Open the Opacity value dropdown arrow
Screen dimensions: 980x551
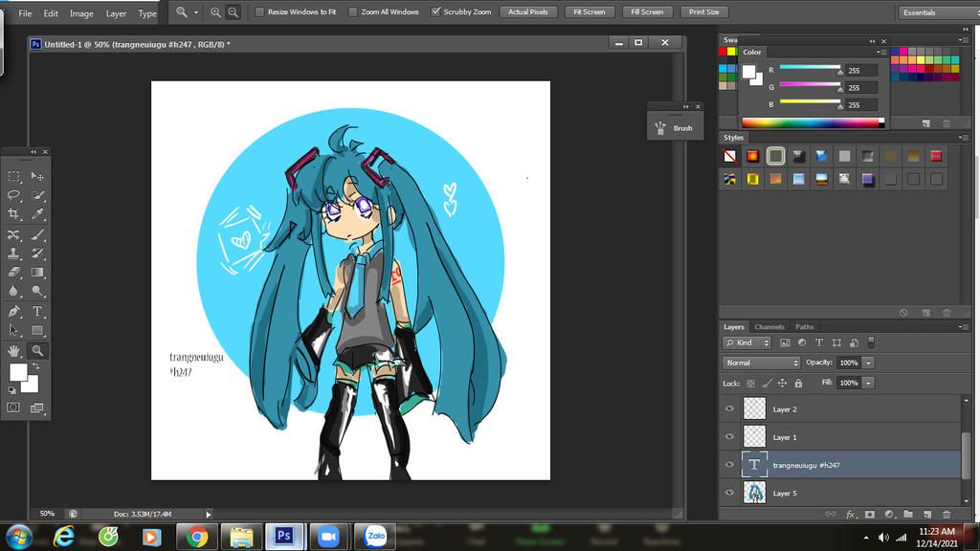[868, 363]
